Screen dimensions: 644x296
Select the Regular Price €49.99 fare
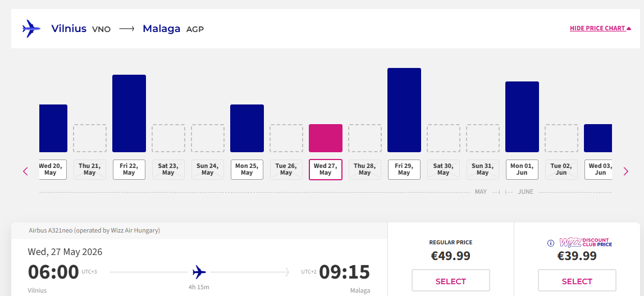point(450,281)
